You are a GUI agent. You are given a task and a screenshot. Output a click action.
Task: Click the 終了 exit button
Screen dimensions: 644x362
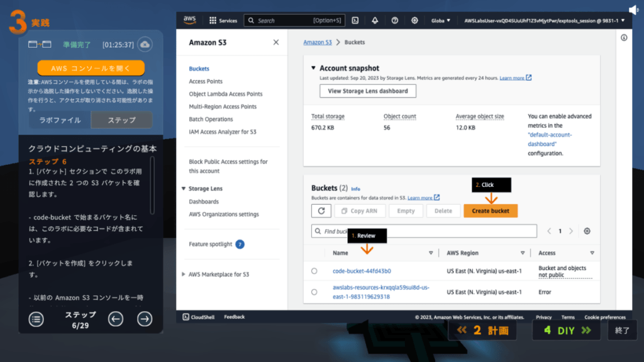click(x=622, y=331)
